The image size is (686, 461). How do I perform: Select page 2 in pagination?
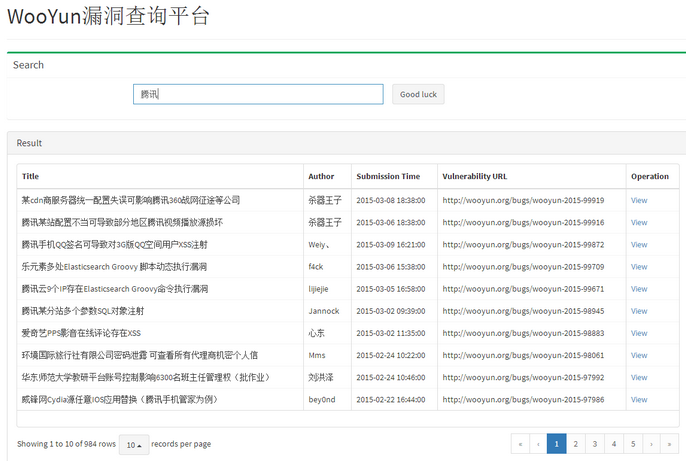click(x=576, y=444)
